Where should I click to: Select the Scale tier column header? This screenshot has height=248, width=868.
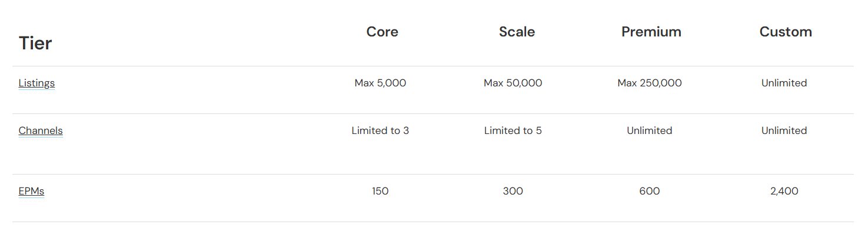[517, 32]
